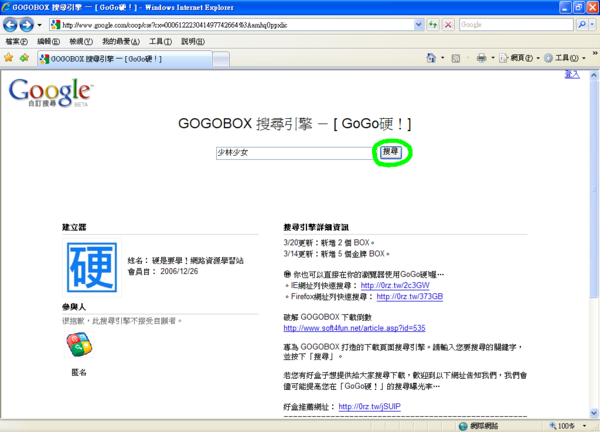Viewport: 600px width, 432px height.
Task: Open the soft4fun.net article link
Action: tap(354, 328)
